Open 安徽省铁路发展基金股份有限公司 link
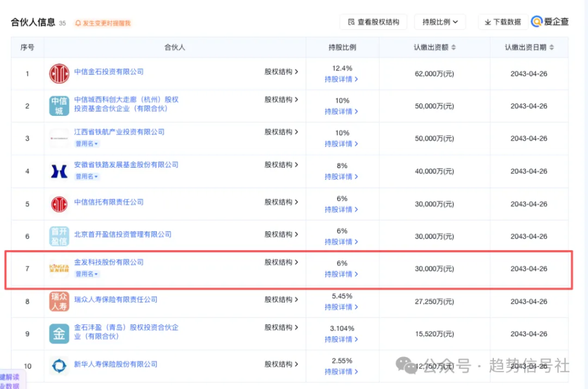588x389 pixels. coord(126,165)
